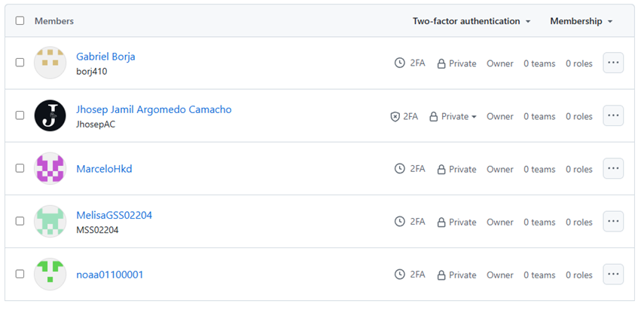Open the MarceloHkd member link

click(105, 169)
